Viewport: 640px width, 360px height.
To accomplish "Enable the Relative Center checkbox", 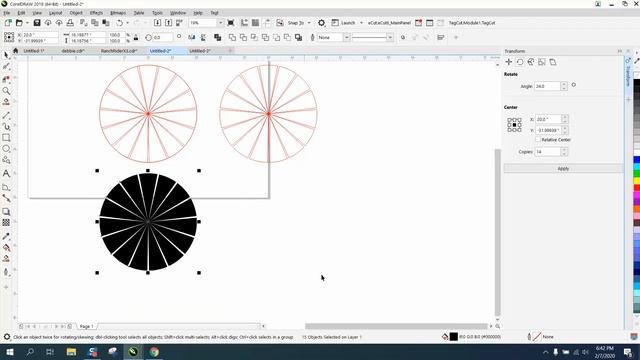I will click(538, 140).
